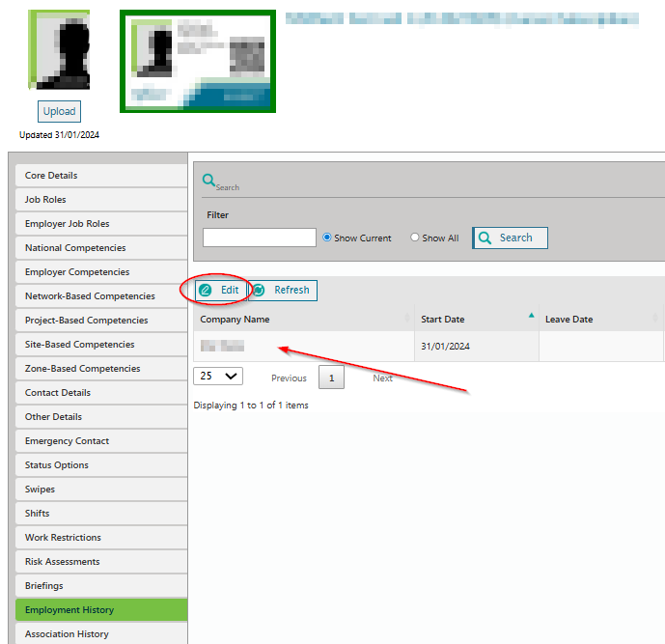Open the 25 items-per-page dropdown
Image resolution: width=665 pixels, height=644 pixels.
[x=218, y=376]
